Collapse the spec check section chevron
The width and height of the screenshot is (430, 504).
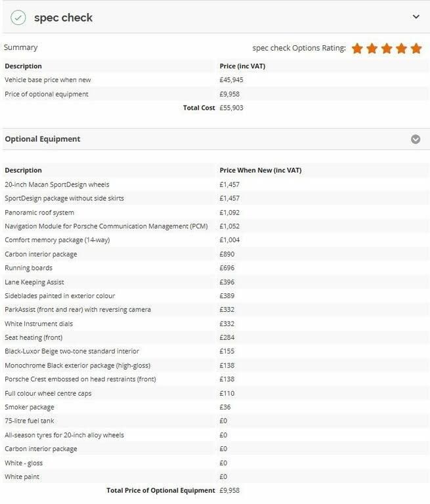pos(416,16)
